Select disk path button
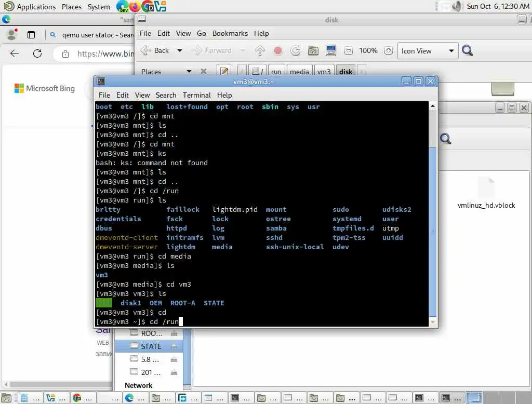 tap(345, 71)
